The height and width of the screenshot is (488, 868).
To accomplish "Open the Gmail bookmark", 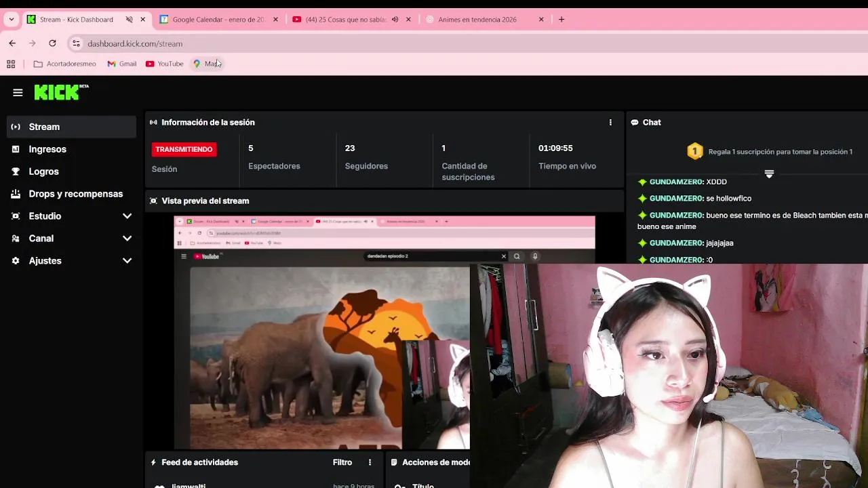I will [x=122, y=64].
